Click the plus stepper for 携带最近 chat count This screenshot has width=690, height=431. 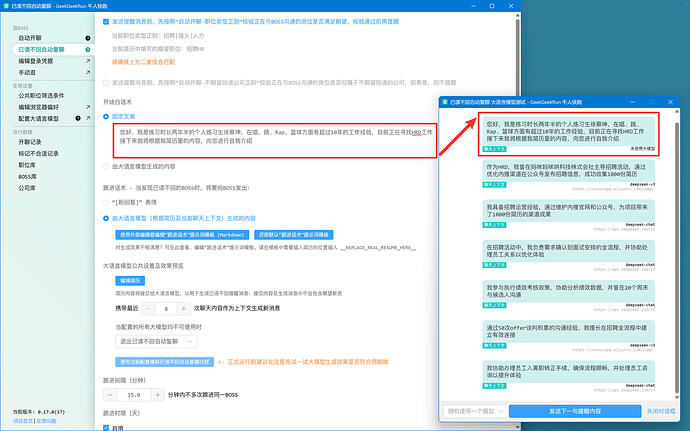click(183, 309)
